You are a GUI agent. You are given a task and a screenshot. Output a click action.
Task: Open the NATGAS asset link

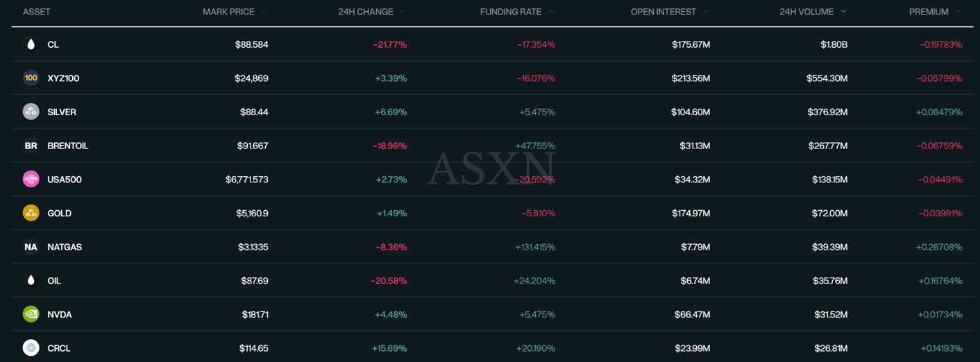[65, 247]
